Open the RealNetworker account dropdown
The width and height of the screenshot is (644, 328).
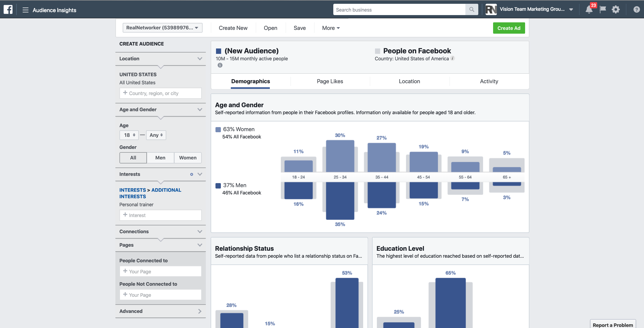(162, 28)
